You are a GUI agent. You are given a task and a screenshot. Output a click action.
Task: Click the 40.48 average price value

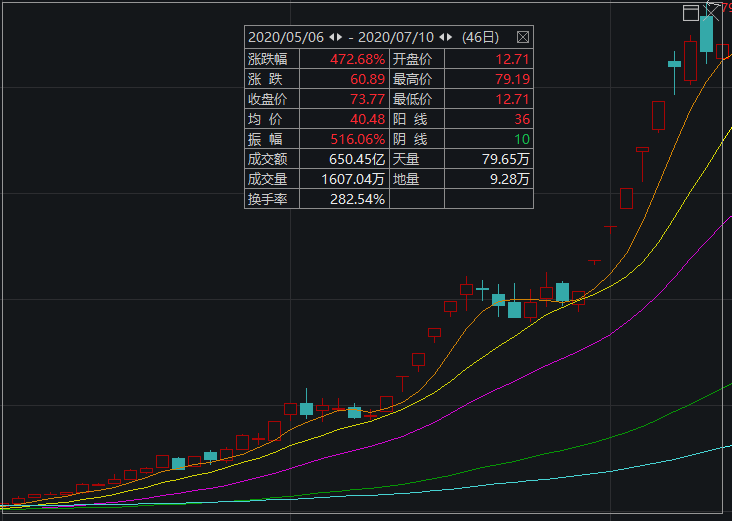pos(368,120)
